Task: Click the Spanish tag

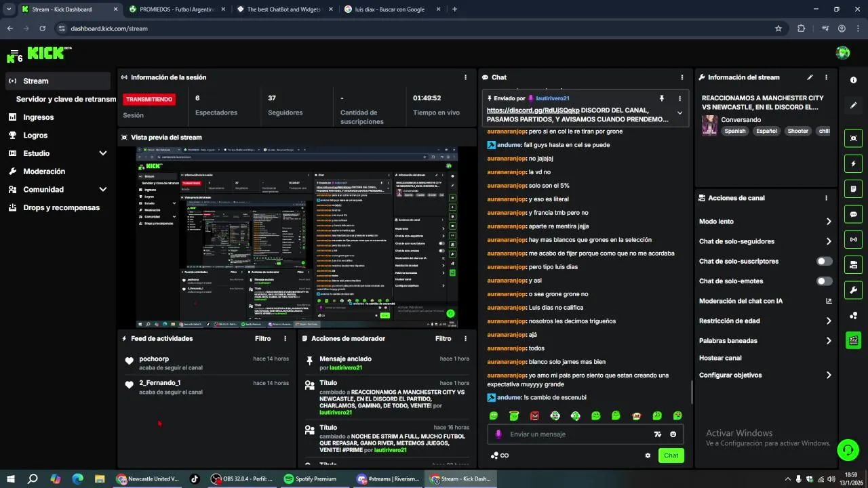Action: coord(734,131)
